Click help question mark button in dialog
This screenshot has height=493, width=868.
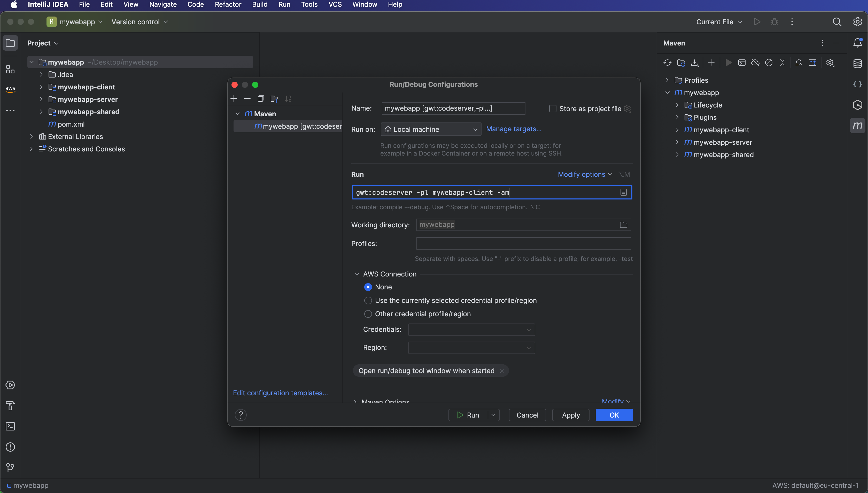[x=241, y=415]
